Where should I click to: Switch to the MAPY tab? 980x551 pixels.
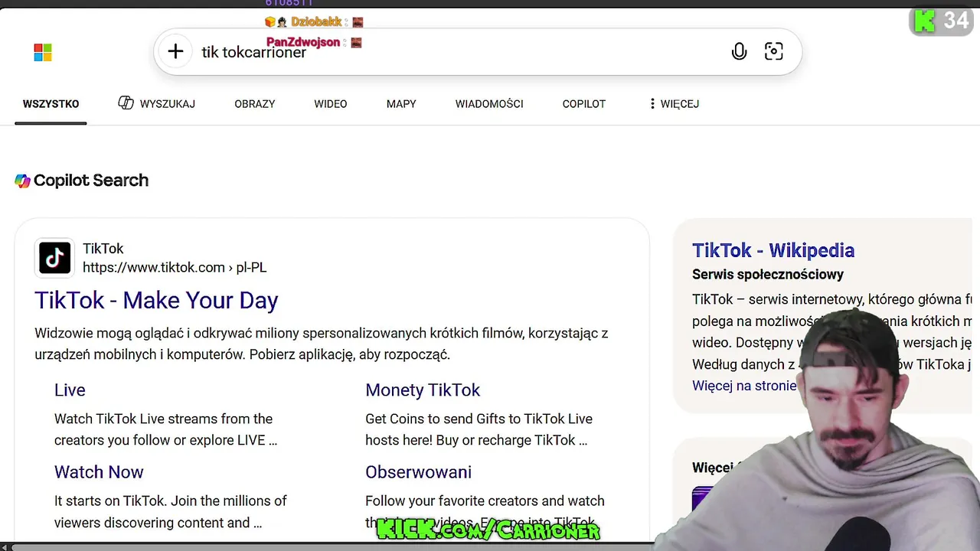click(x=401, y=104)
